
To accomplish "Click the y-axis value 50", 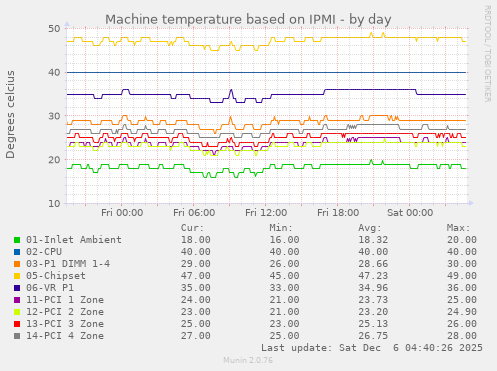I will pyautogui.click(x=54, y=29).
